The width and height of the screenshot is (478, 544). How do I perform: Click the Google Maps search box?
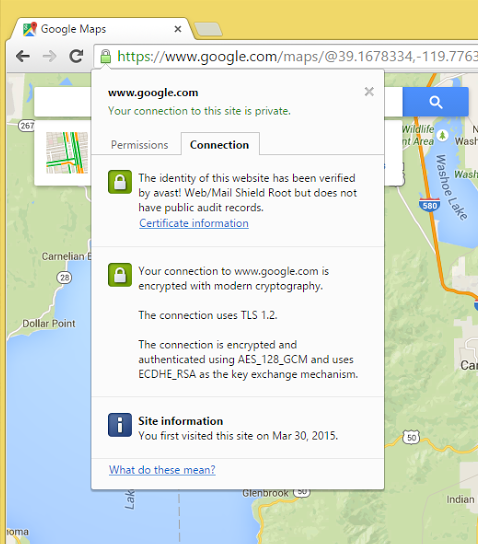[63, 102]
